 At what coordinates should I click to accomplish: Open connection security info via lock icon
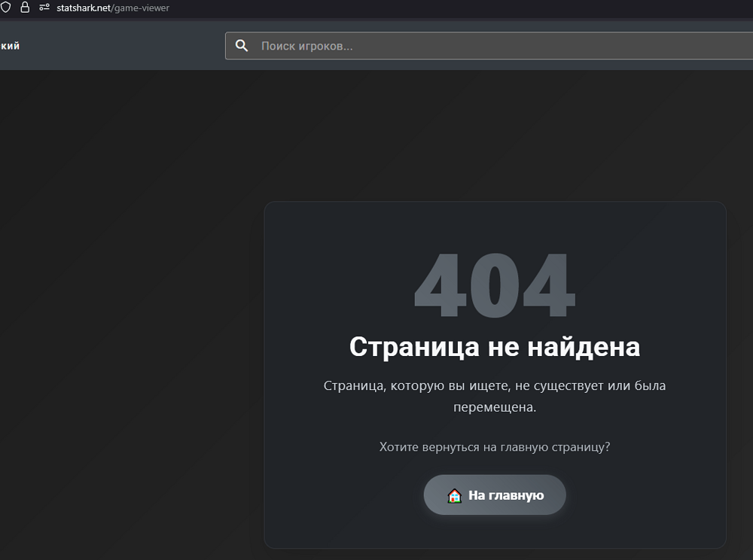pos(26,8)
